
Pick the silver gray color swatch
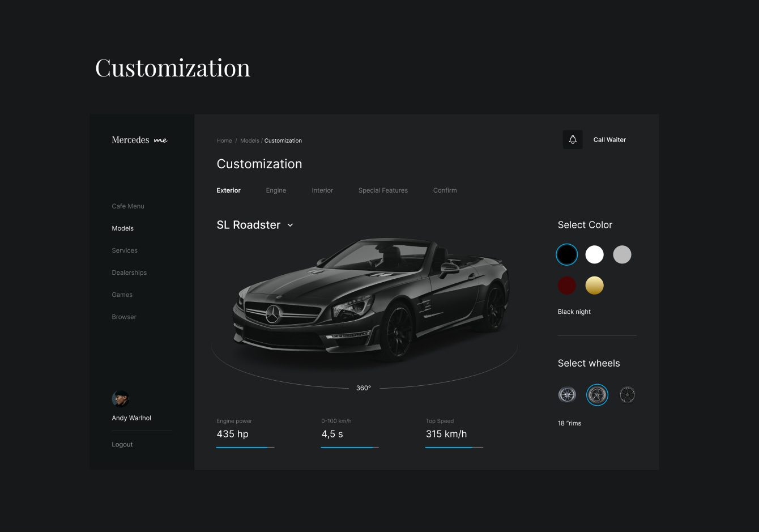(x=622, y=255)
